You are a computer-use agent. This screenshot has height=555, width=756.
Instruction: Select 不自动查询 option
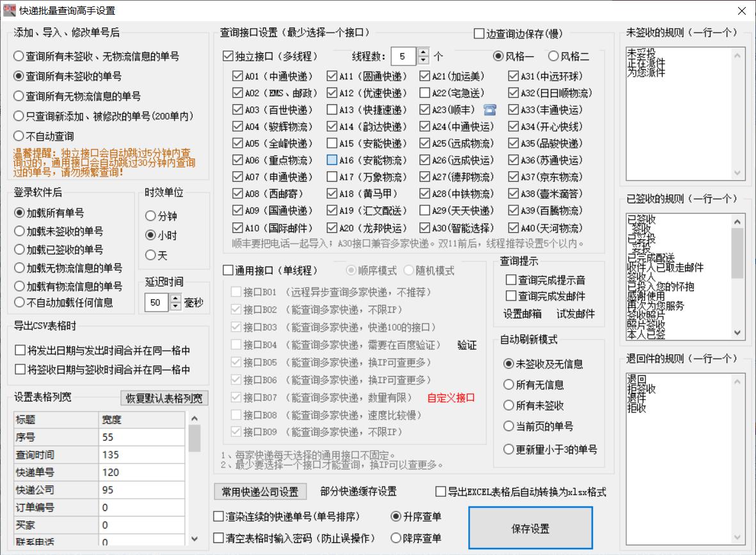pos(18,135)
